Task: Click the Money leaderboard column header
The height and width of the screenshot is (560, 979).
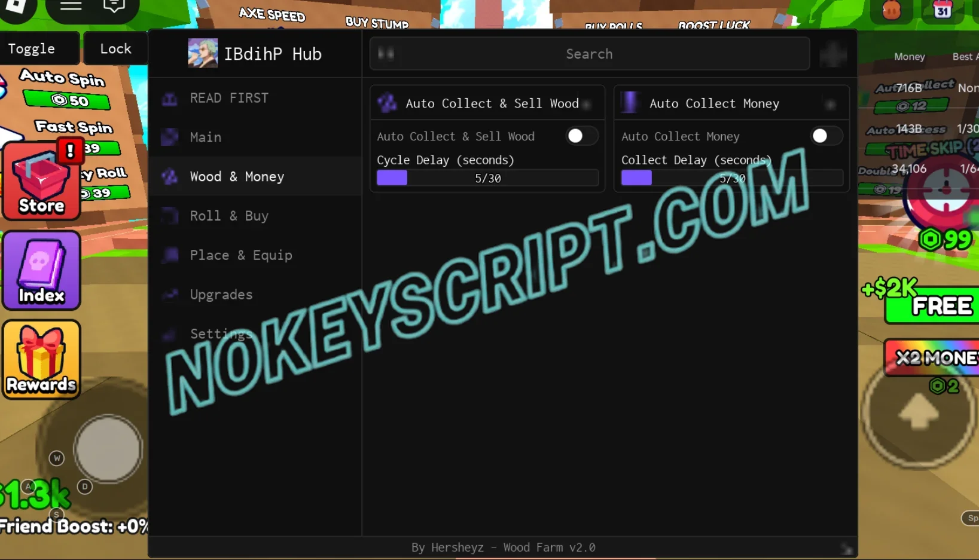Action: click(x=909, y=57)
